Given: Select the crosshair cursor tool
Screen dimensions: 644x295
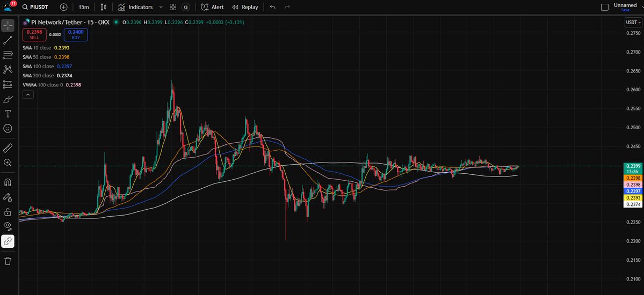Looking at the screenshot, I should point(8,25).
